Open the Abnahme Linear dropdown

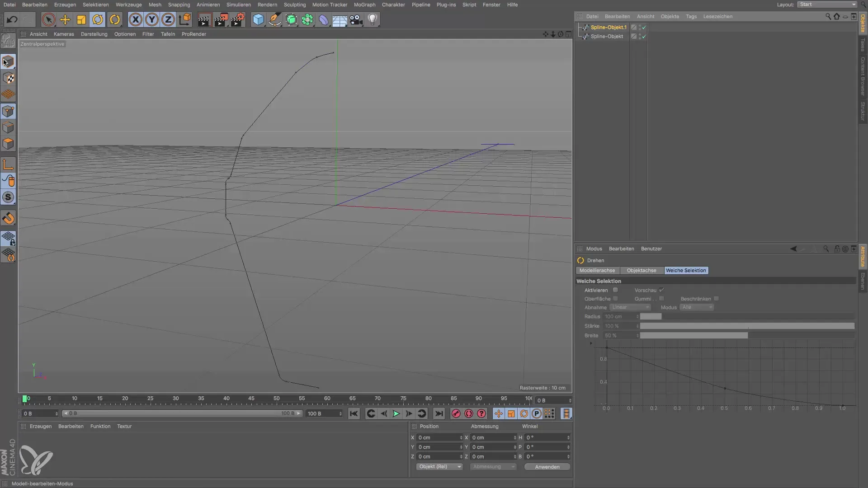[x=630, y=307]
